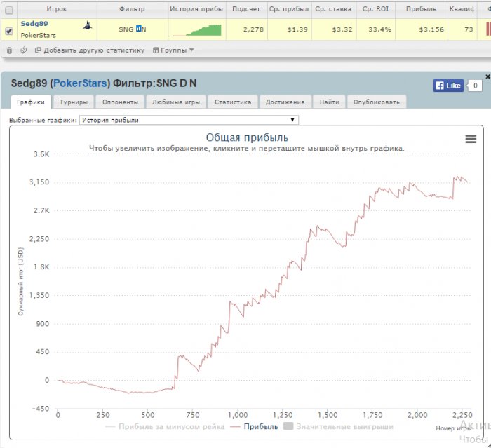Click the profit history mini chart thumbnail
Screen dimensions: 491x448
pyautogui.click(x=196, y=30)
